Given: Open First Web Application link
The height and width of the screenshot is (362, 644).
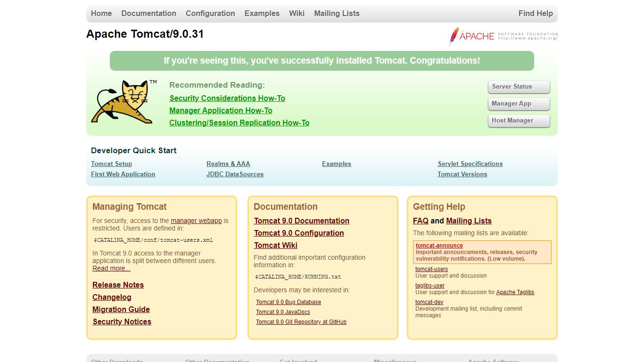Looking at the screenshot, I should [123, 174].
